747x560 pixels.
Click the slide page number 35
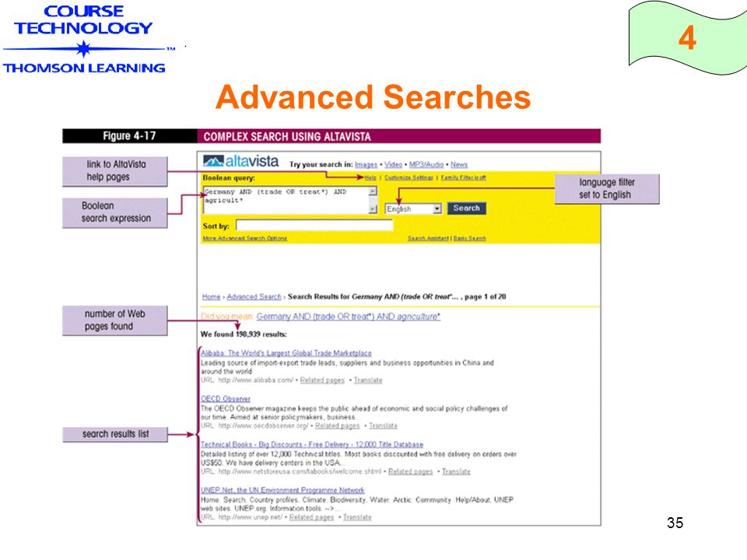675,523
